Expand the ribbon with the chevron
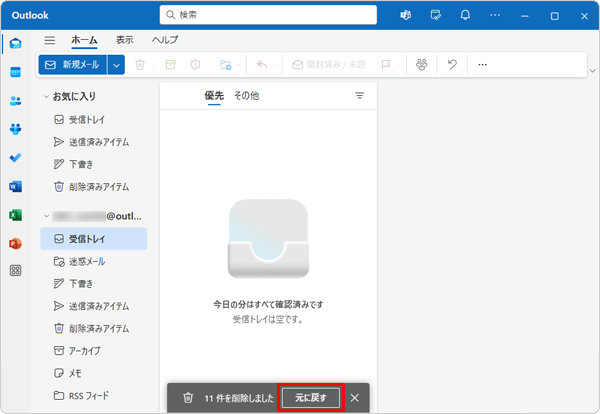The height and width of the screenshot is (414, 600). pos(593,71)
